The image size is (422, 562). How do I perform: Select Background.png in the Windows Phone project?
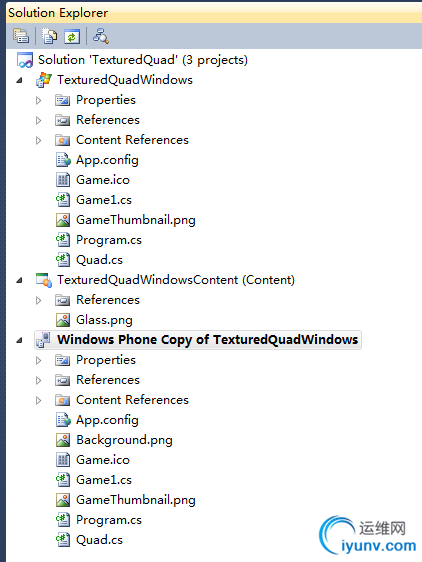[x=124, y=440]
